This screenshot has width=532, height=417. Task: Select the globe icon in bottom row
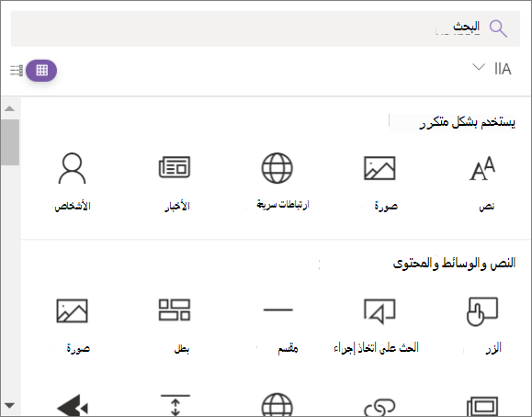[x=277, y=404]
